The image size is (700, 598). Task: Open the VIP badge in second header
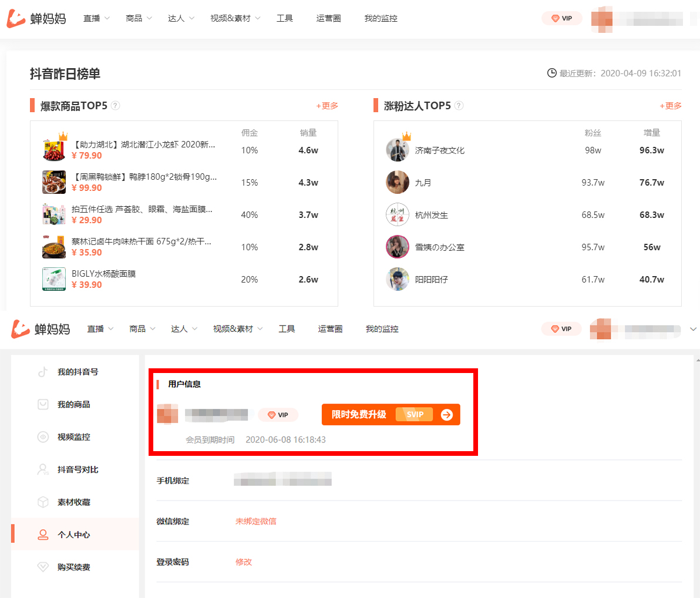tap(561, 329)
